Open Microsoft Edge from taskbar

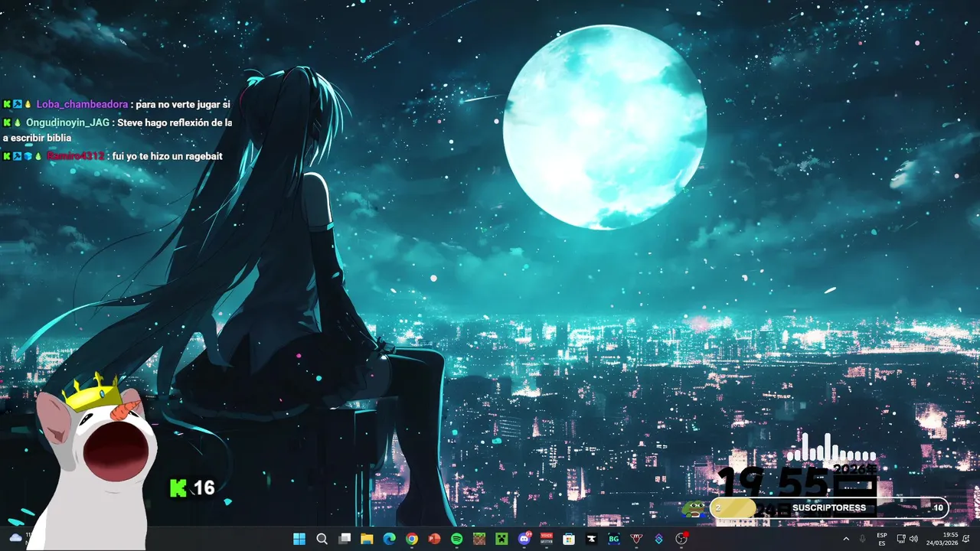point(389,539)
